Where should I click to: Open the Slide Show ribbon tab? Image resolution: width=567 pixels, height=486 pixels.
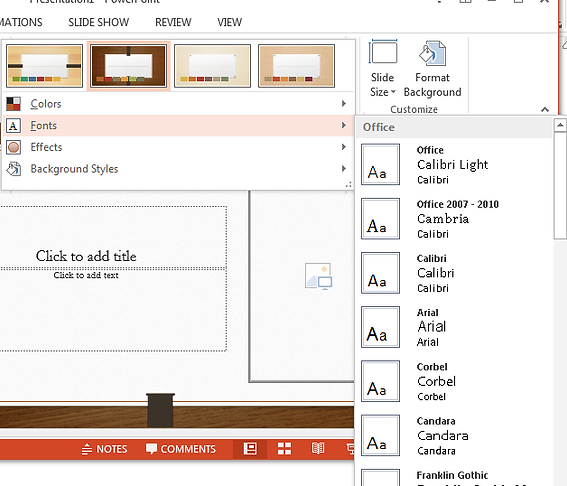98,22
